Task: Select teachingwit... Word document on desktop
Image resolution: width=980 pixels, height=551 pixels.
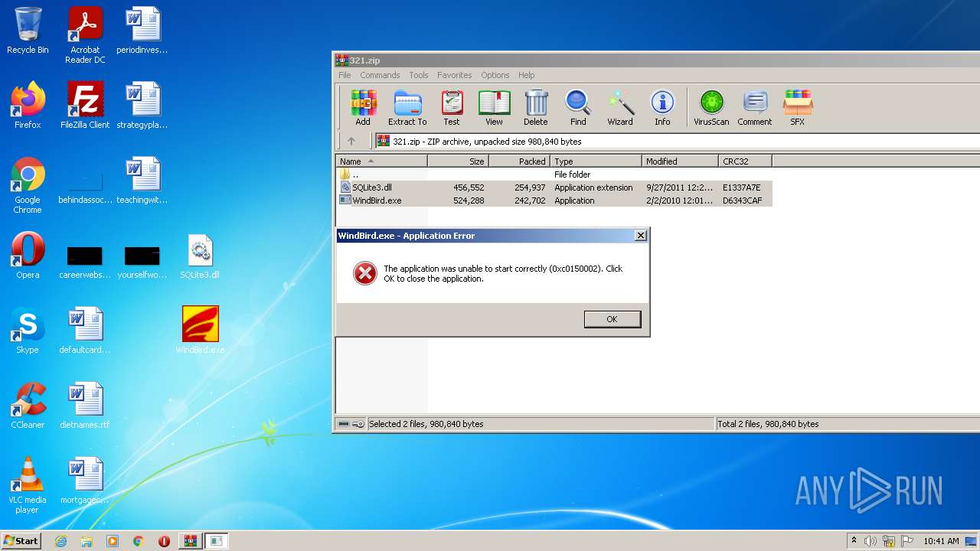Action: (x=142, y=181)
